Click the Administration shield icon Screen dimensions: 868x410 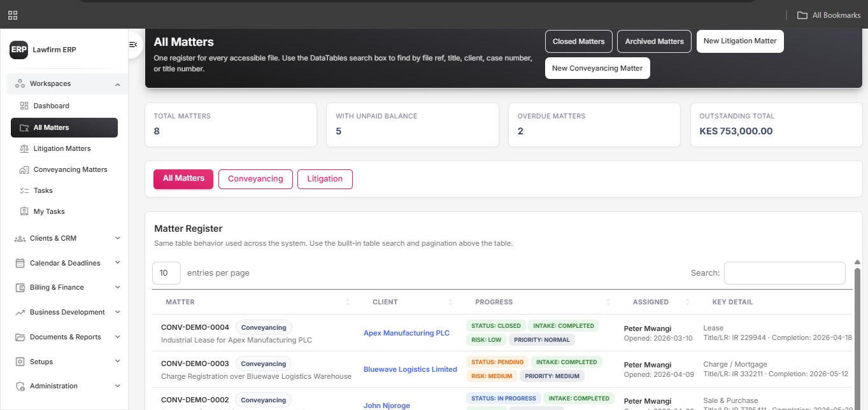20,386
